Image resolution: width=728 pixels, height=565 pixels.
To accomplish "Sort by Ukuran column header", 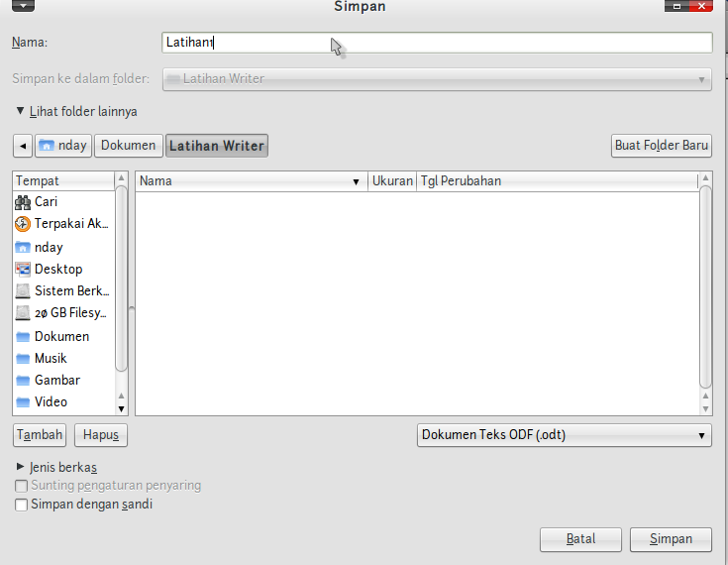I will point(392,181).
